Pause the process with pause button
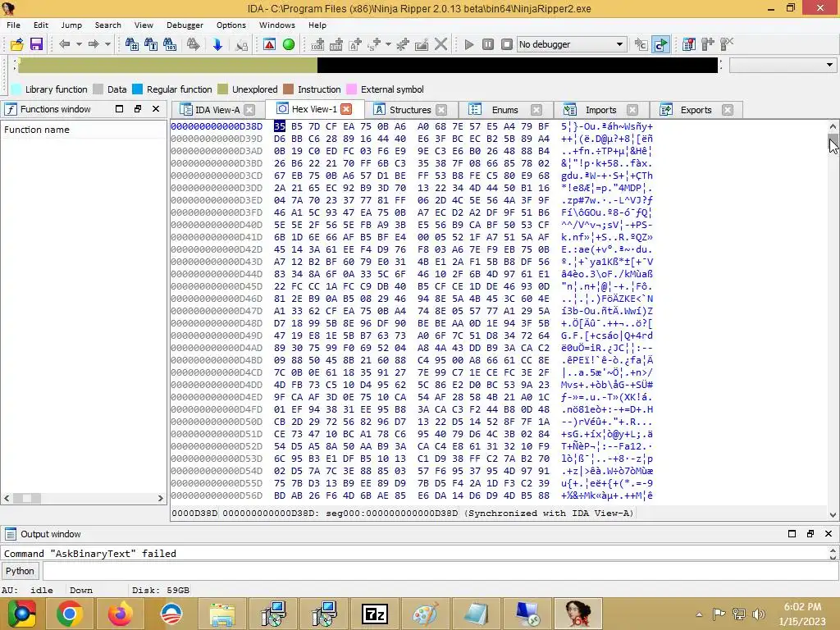Screen dimensions: 840x630 (x=488, y=44)
